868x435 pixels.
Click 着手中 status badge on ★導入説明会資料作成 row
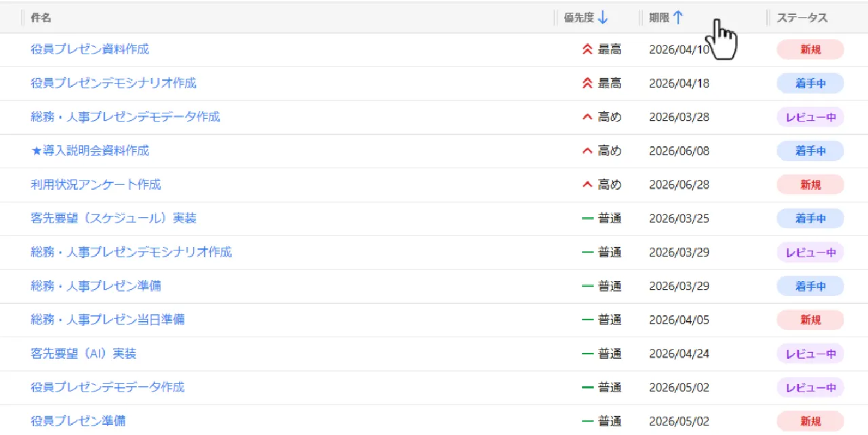tap(810, 151)
